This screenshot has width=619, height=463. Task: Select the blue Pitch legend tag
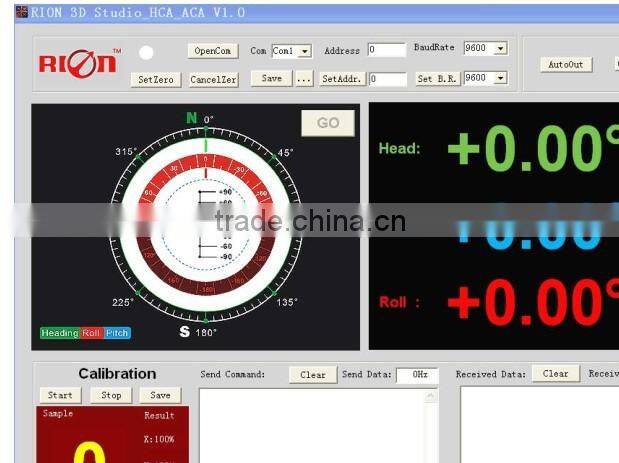[x=117, y=333]
